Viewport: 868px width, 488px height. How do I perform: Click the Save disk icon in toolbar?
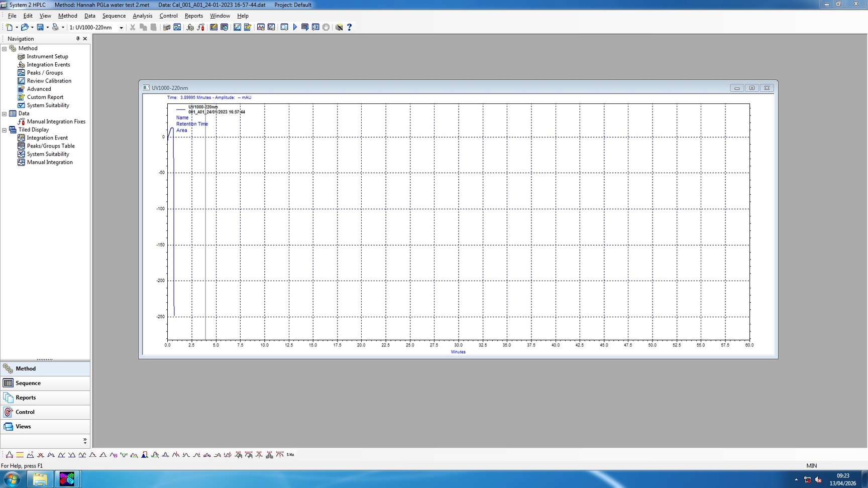(40, 27)
